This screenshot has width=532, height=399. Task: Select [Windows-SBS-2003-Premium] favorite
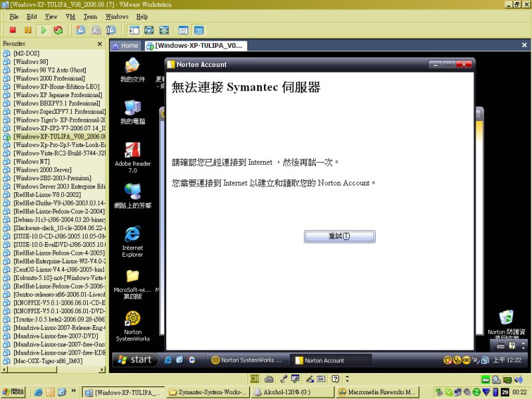point(53,178)
